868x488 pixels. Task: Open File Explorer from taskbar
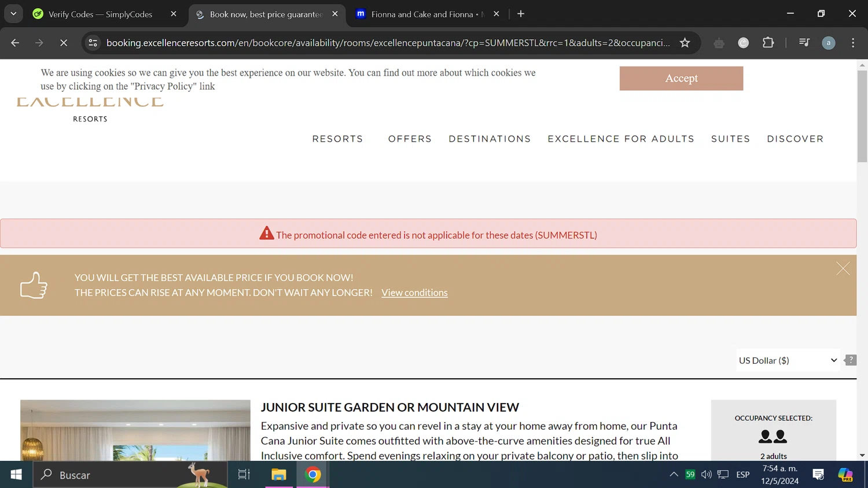pos(279,475)
